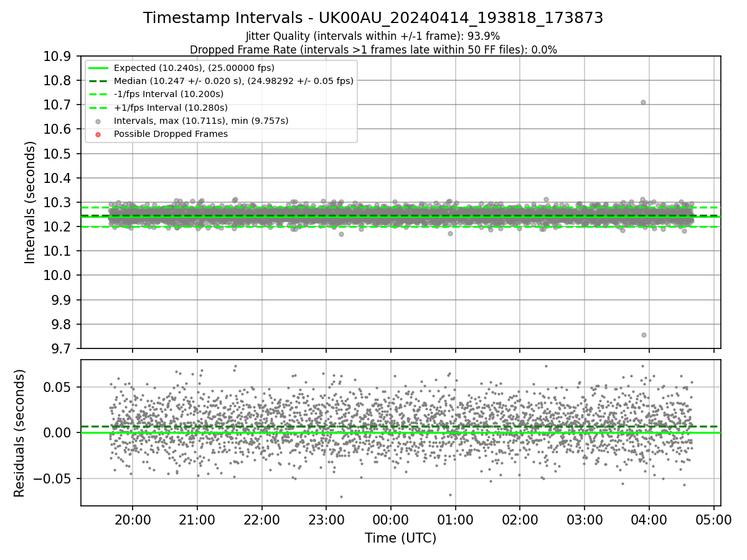The width and height of the screenshot is (747, 560).
Task: Click the 'Time (UTC)' x-axis label
Action: pyautogui.click(x=400, y=538)
